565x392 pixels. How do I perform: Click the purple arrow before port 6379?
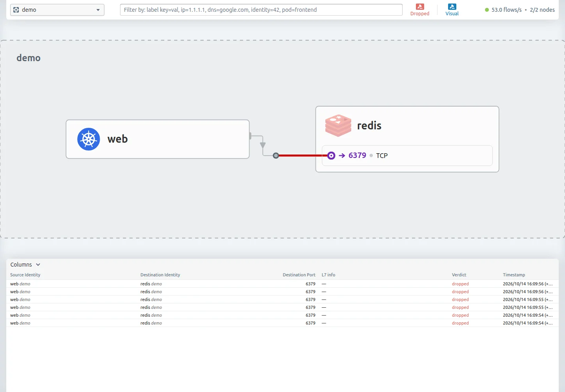coord(342,156)
